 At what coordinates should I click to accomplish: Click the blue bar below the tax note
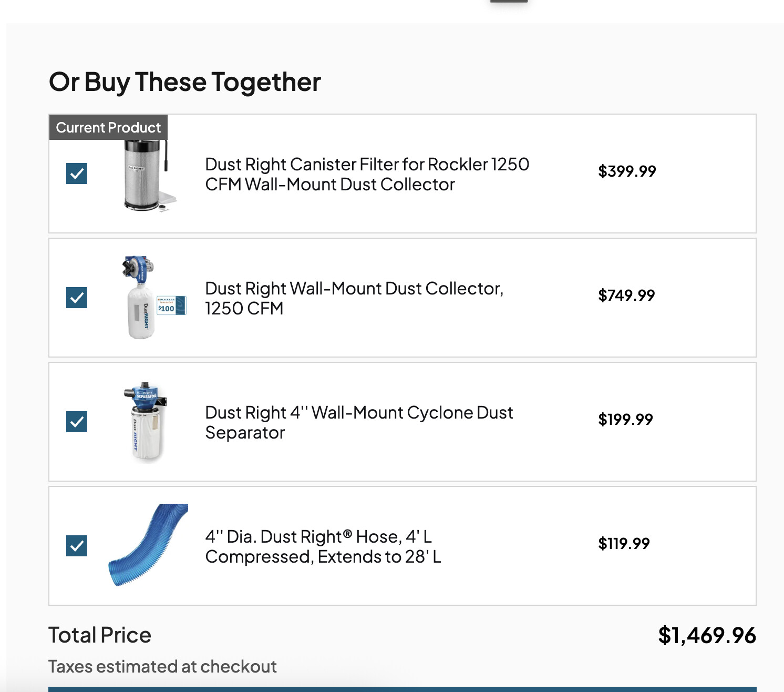[402, 689]
